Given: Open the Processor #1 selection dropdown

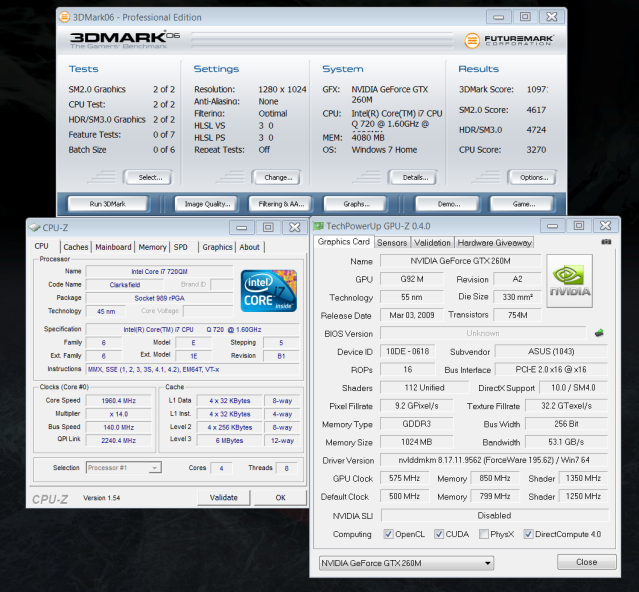Looking at the screenshot, I should pyautogui.click(x=124, y=468).
